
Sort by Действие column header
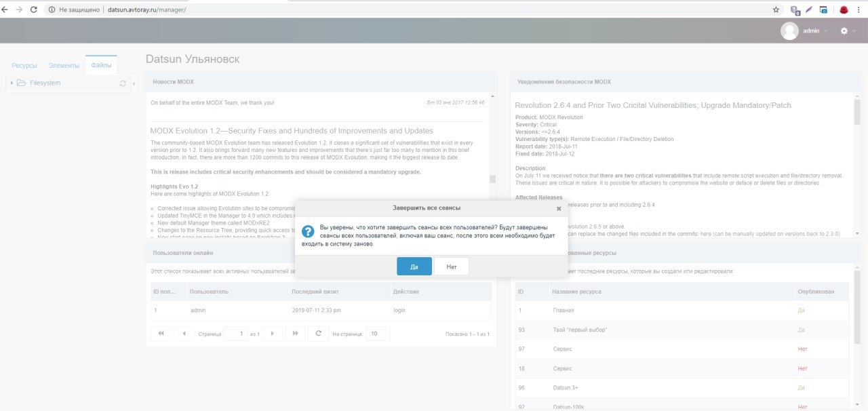coord(441,292)
